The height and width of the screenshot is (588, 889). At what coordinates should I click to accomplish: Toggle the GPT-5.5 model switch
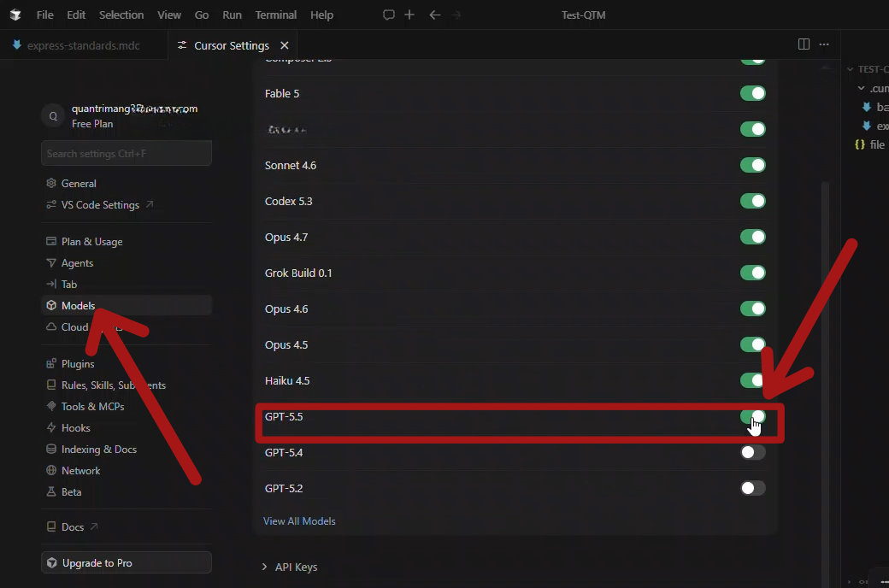click(x=752, y=417)
